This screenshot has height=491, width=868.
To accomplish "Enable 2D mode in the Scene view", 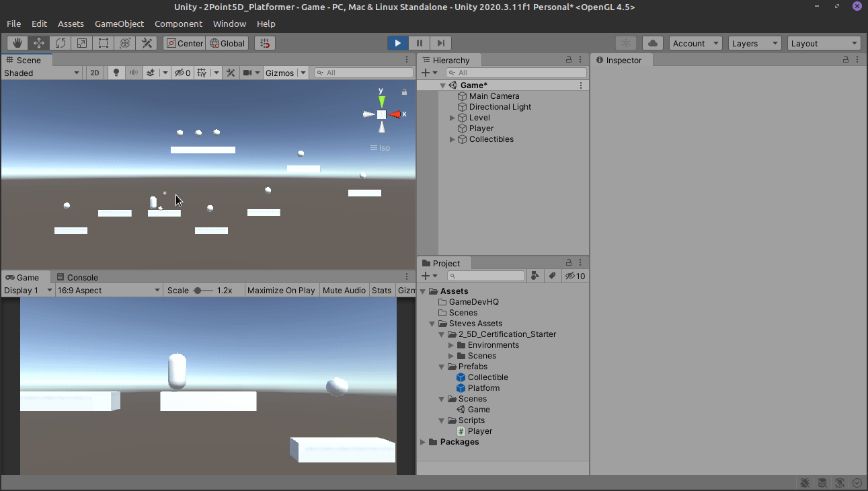I will pos(94,72).
